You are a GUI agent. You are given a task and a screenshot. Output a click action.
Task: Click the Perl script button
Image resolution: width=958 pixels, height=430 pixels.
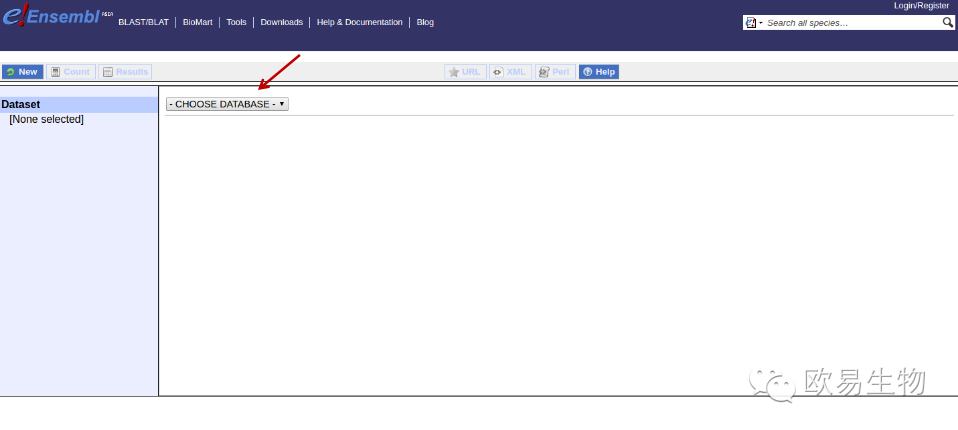(x=555, y=72)
